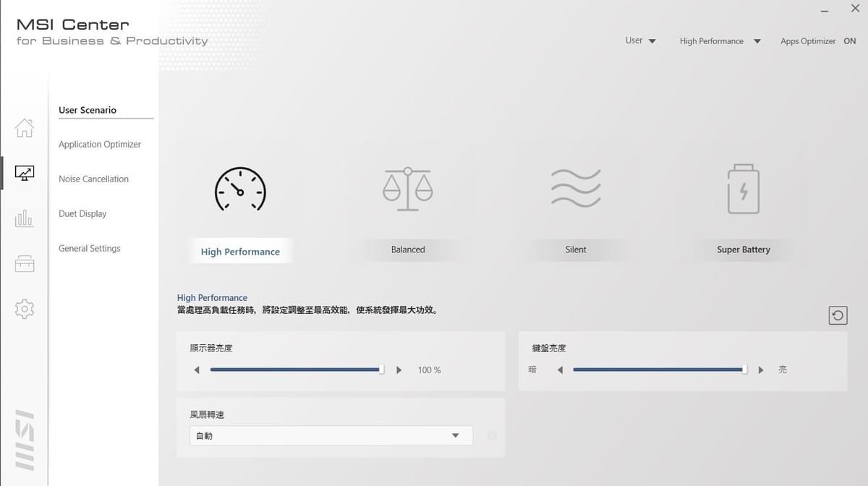
Task: Open the gear settings sidebar icon
Action: [x=25, y=309]
